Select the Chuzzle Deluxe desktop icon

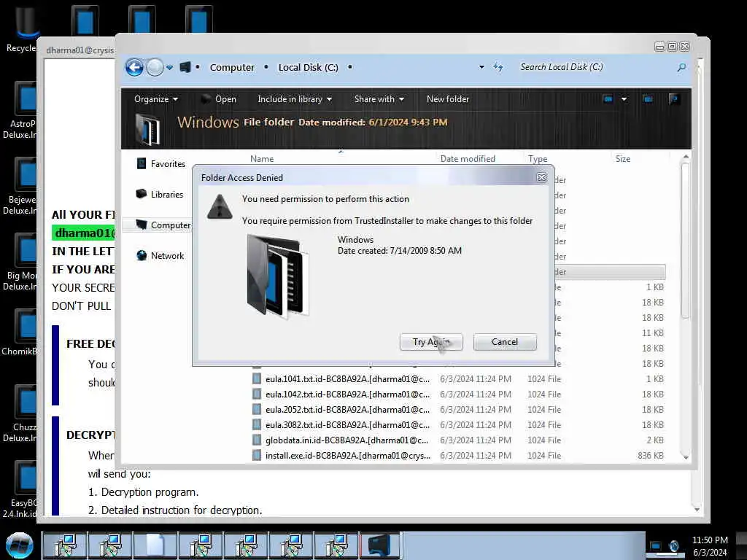[x=20, y=413]
